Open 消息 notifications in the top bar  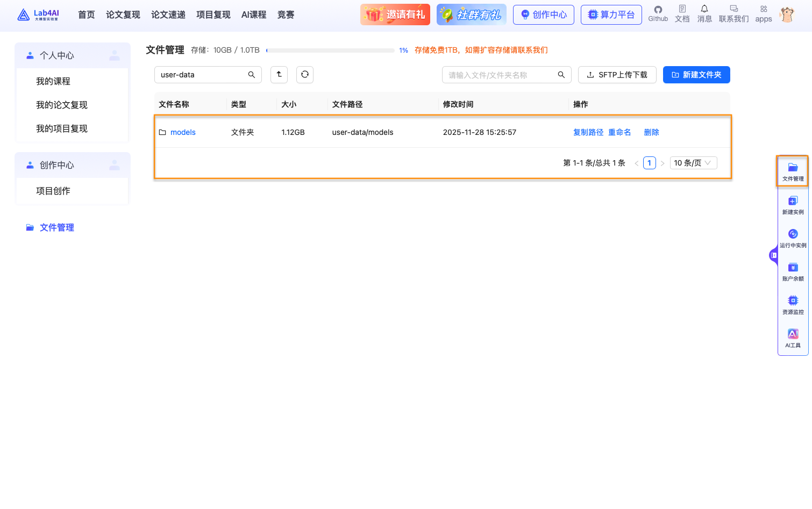pyautogui.click(x=704, y=14)
